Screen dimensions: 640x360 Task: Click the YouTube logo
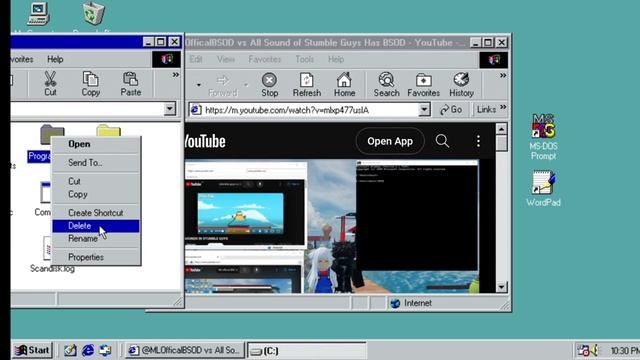point(205,141)
